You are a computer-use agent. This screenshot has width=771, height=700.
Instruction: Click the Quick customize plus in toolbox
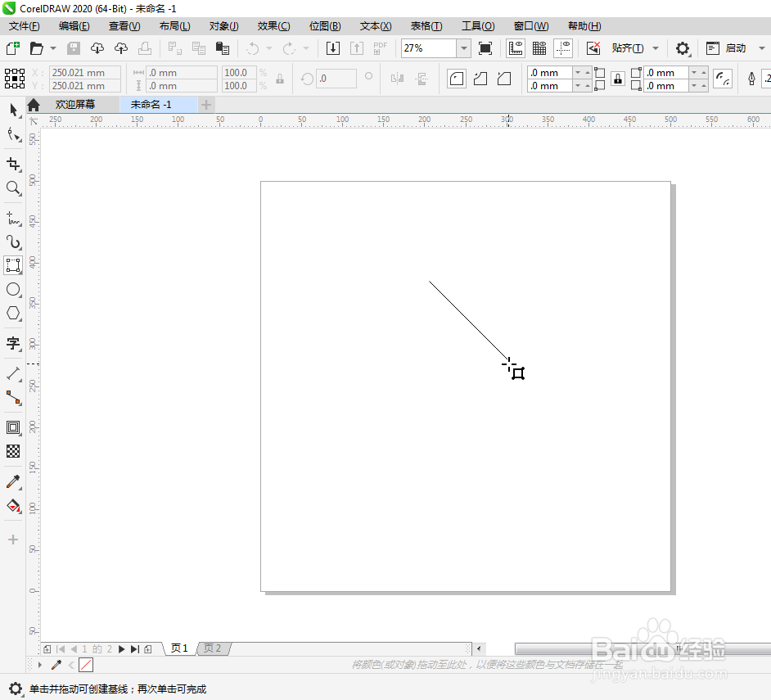pos(13,540)
